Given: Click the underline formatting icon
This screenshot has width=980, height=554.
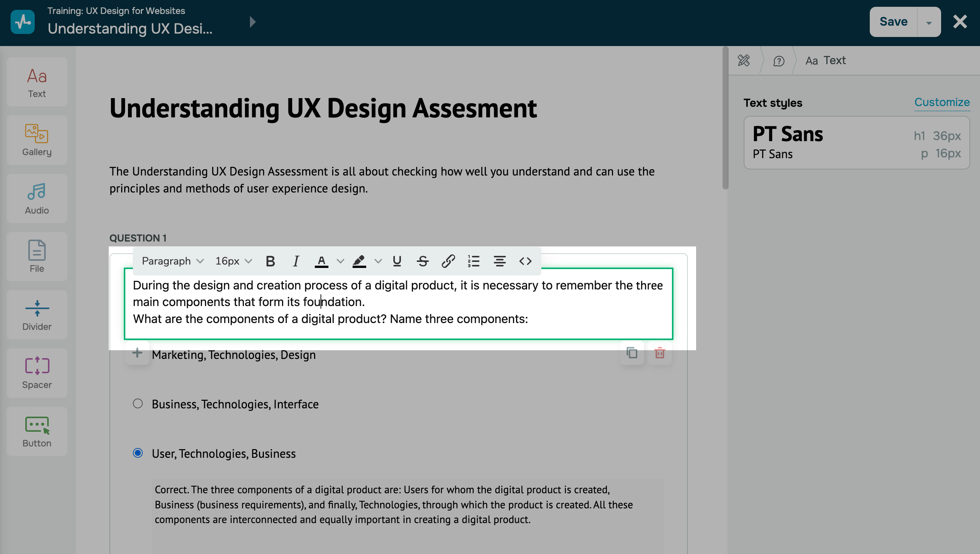Looking at the screenshot, I should click(x=397, y=261).
